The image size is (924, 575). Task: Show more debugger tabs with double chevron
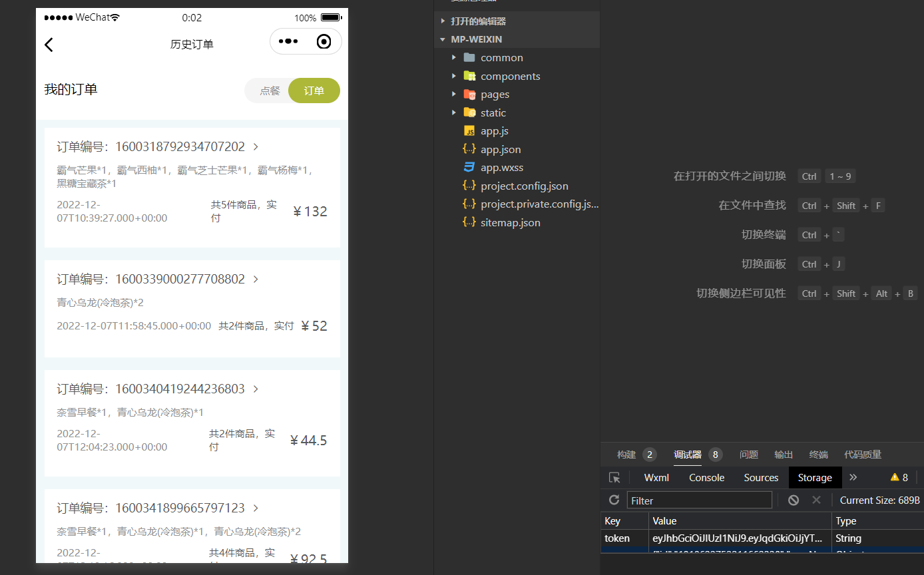853,478
